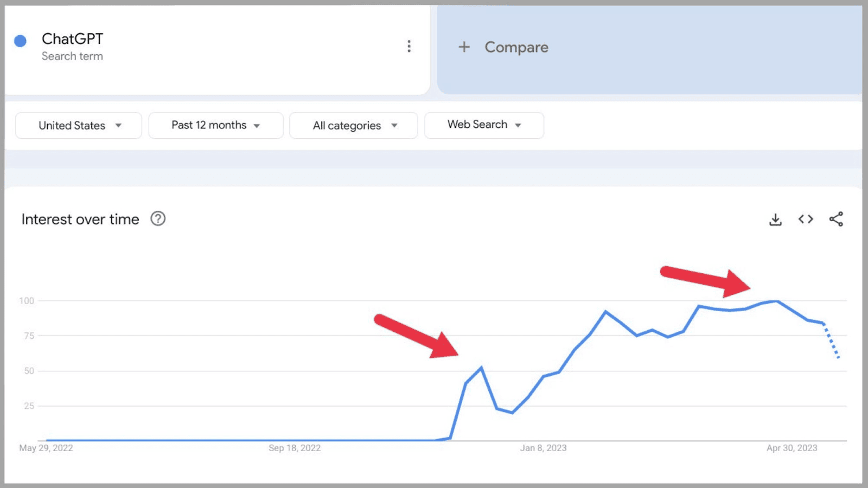The height and width of the screenshot is (488, 868).
Task: Open the United States region dropdown
Action: (78, 125)
